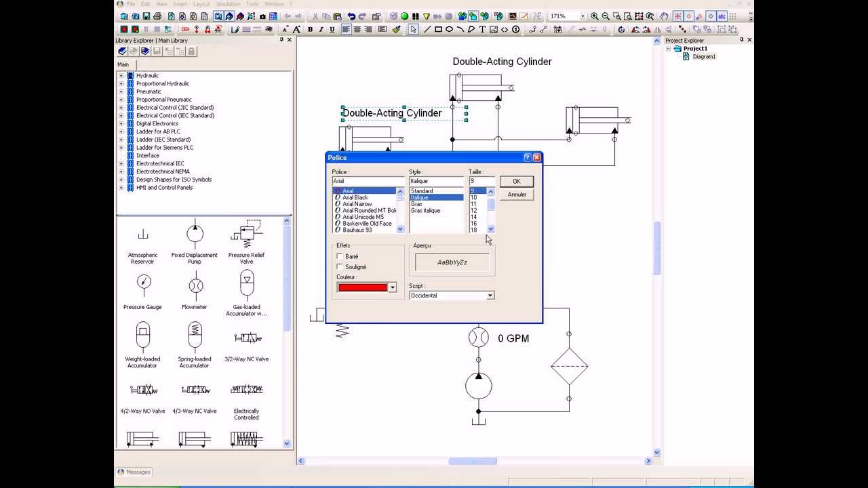
Task: Select Diagram1 in the Project Explorer
Action: [x=703, y=57]
